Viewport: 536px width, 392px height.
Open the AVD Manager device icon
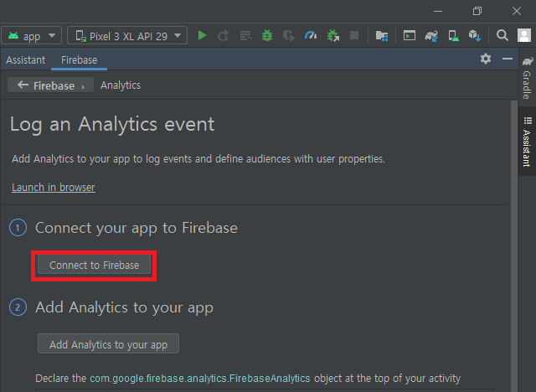click(453, 35)
